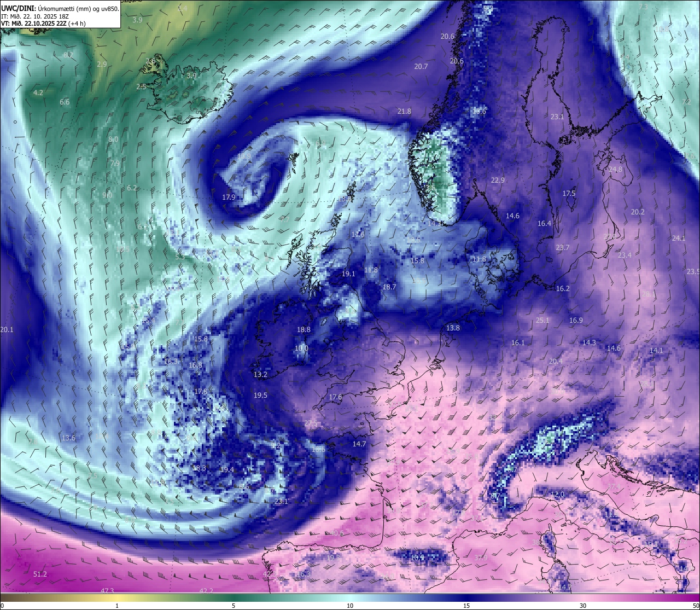This screenshot has width=700, height=610.
Task: Click the map value 14.3
Action: pyautogui.click(x=589, y=342)
